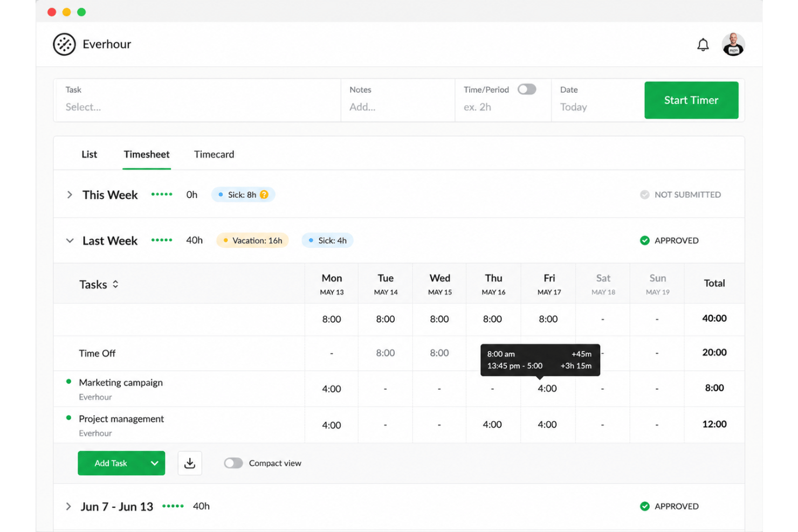Click the Sick 8h question mark icon
The image size is (798, 532).
[264, 195]
